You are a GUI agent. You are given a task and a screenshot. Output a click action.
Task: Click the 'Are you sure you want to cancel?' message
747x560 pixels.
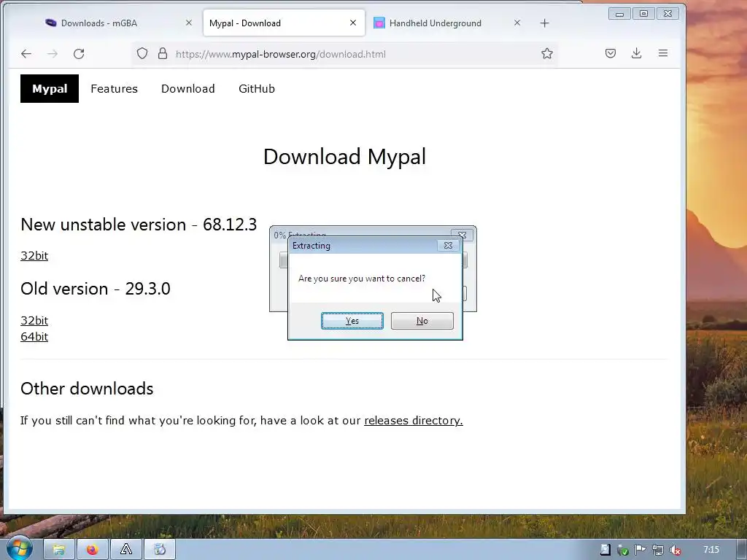[x=362, y=279]
